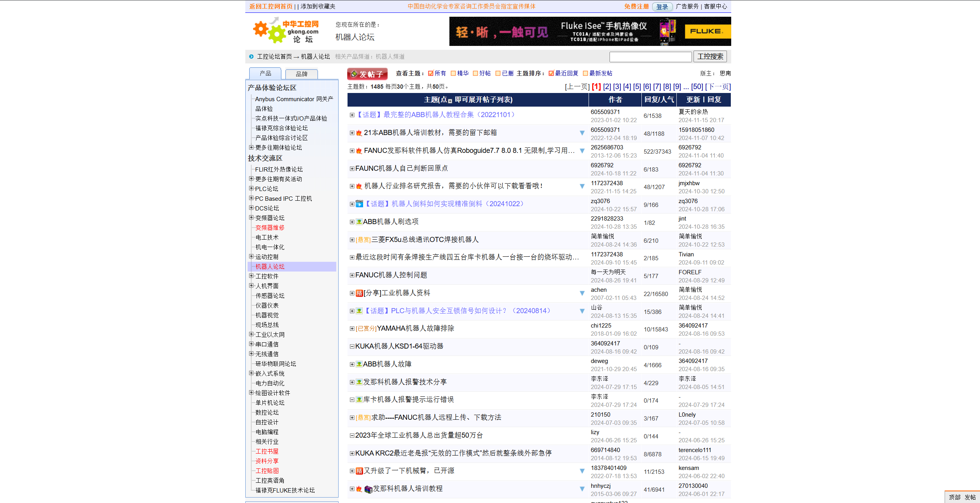
Task: Check the 精华 filter checkbox
Action: pyautogui.click(x=453, y=73)
